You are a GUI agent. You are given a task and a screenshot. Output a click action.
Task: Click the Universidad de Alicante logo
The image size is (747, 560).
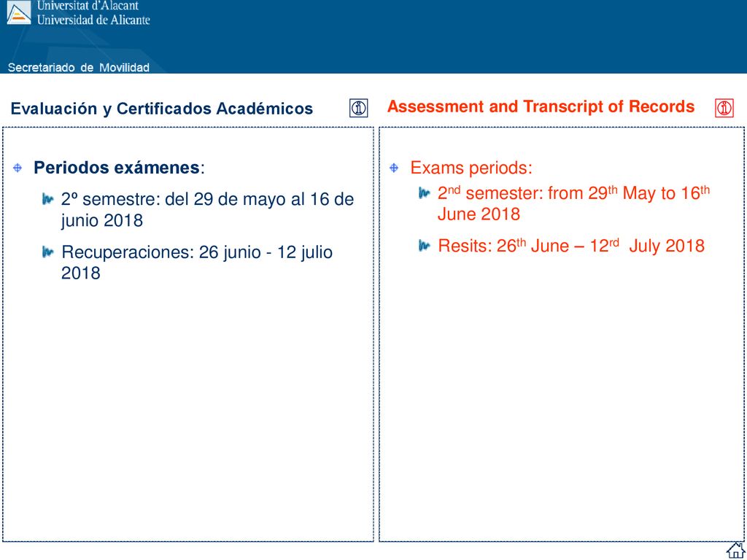click(19, 13)
